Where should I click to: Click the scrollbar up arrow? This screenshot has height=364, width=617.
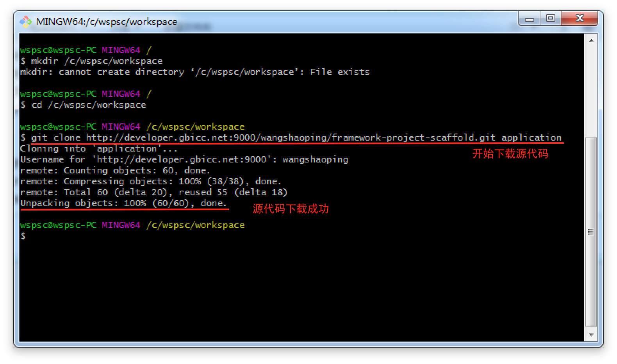pos(591,40)
